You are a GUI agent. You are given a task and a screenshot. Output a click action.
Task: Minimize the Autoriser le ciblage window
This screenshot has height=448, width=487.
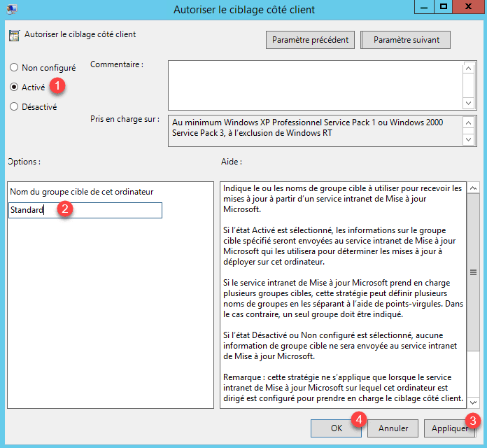tap(424, 6)
